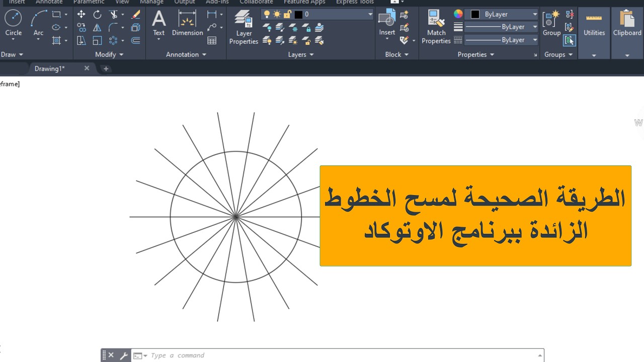Close the Drawing1* tab
The image size is (644, 362).
tap(87, 68)
